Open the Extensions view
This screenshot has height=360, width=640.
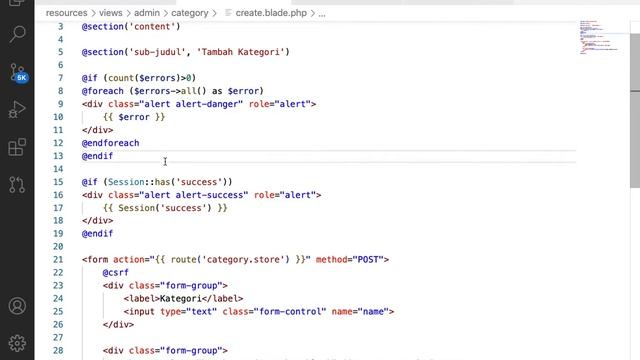pos(17,147)
